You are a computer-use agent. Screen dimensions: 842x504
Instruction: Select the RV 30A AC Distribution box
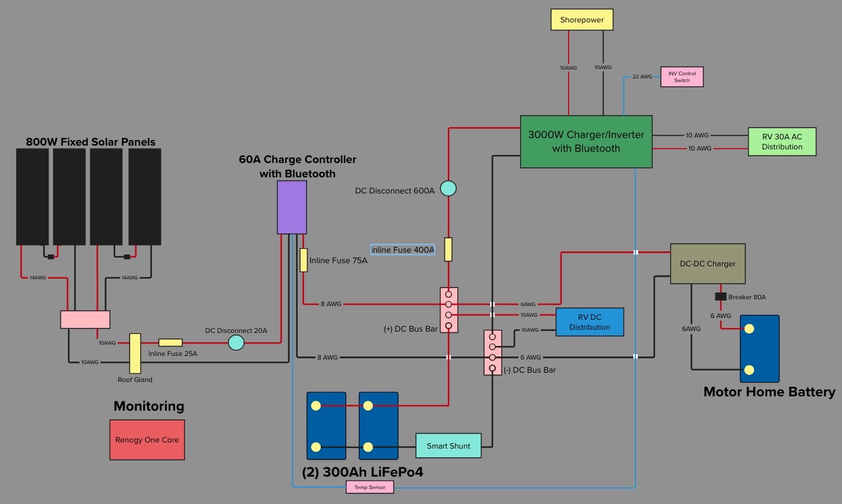coord(782,142)
